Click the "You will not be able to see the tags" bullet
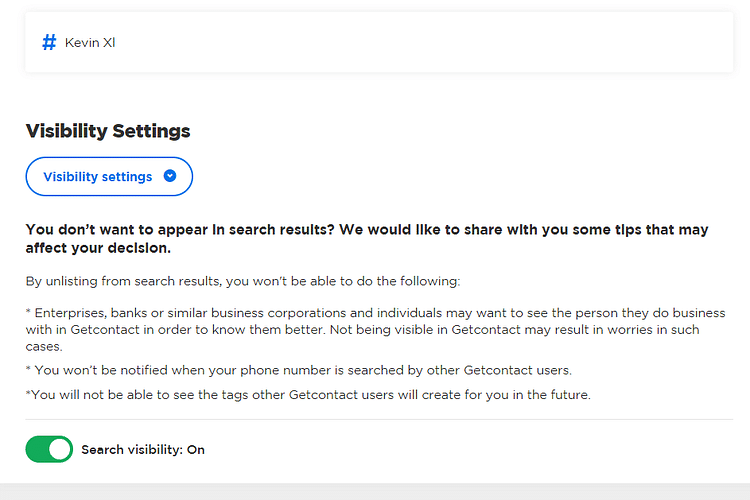This screenshot has width=750, height=500. tap(308, 395)
